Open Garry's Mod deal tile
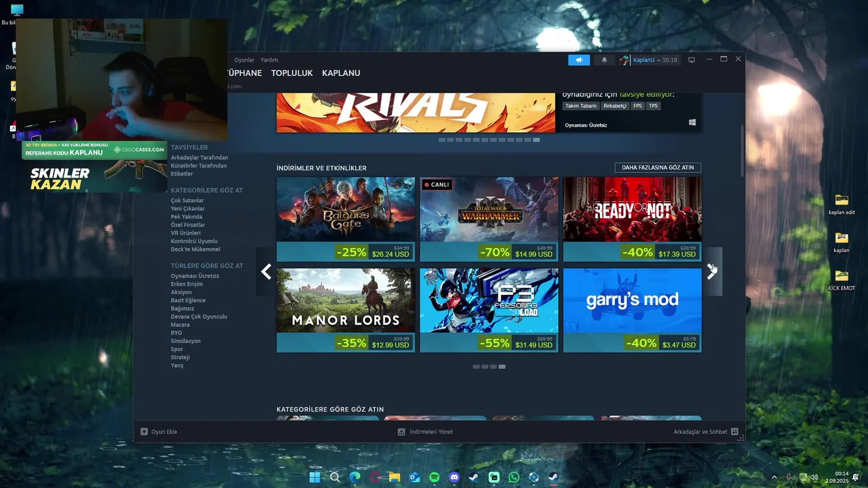The width and height of the screenshot is (868, 488). (x=632, y=310)
